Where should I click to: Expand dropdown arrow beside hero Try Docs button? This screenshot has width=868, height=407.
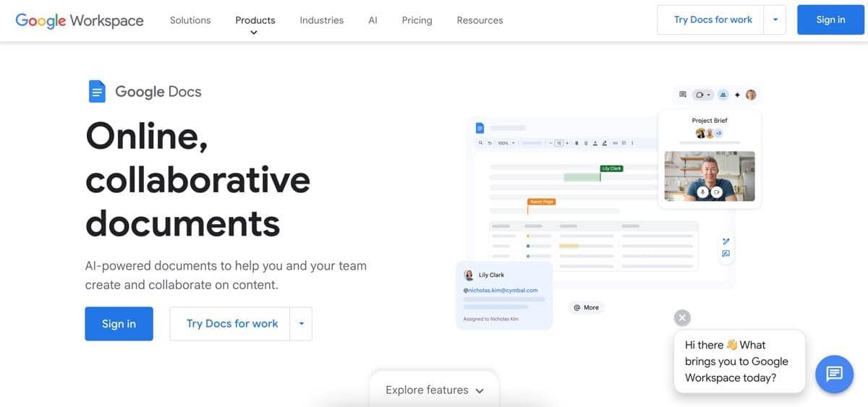tap(301, 324)
